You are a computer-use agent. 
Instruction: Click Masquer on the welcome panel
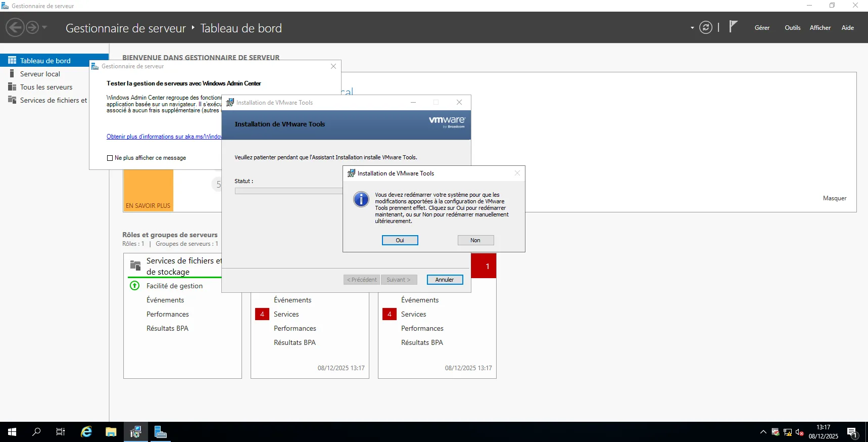pos(835,198)
